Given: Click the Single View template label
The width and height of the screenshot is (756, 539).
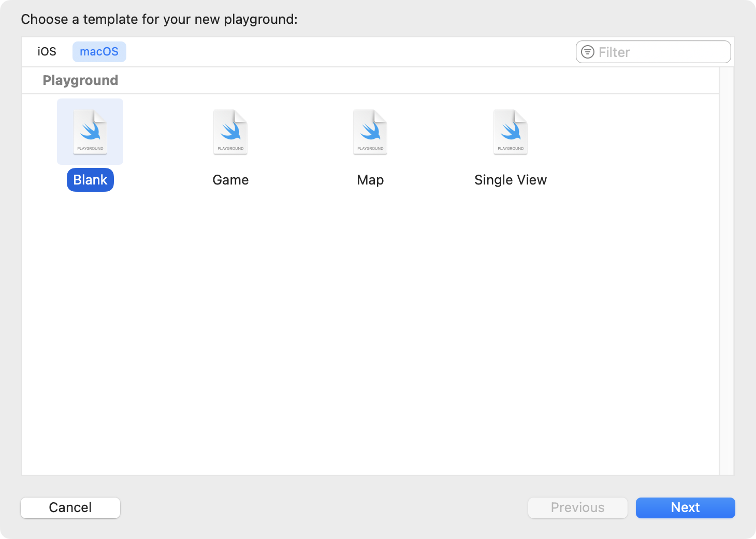Looking at the screenshot, I should pos(511,180).
